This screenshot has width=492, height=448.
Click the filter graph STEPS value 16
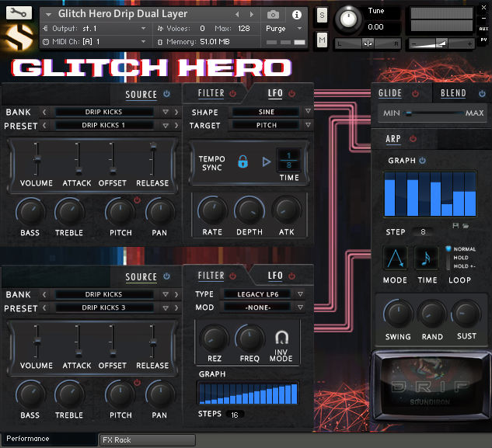(235, 415)
